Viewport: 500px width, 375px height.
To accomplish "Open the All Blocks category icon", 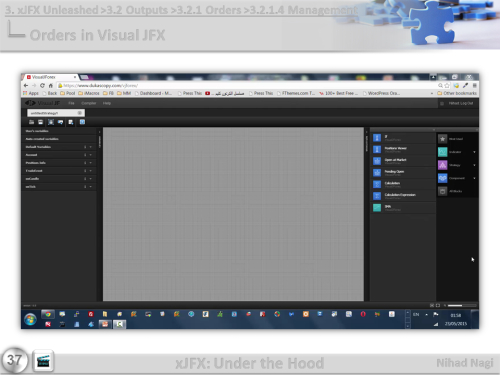I will point(442,191).
